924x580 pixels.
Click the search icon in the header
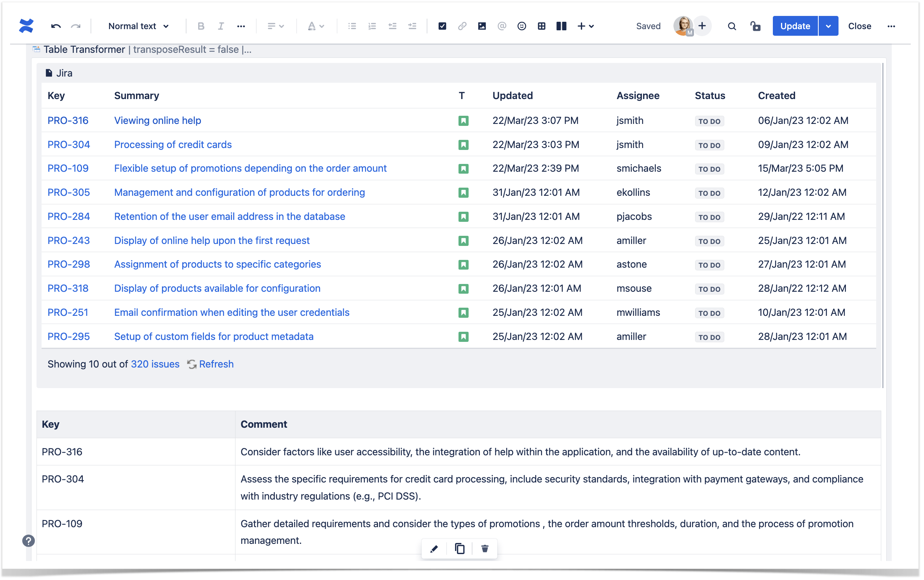point(732,26)
